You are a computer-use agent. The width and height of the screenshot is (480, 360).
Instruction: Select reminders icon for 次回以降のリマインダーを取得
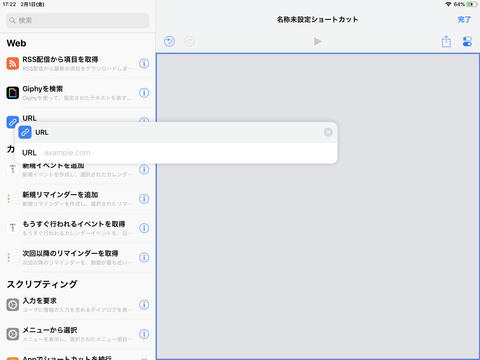coord(13,257)
